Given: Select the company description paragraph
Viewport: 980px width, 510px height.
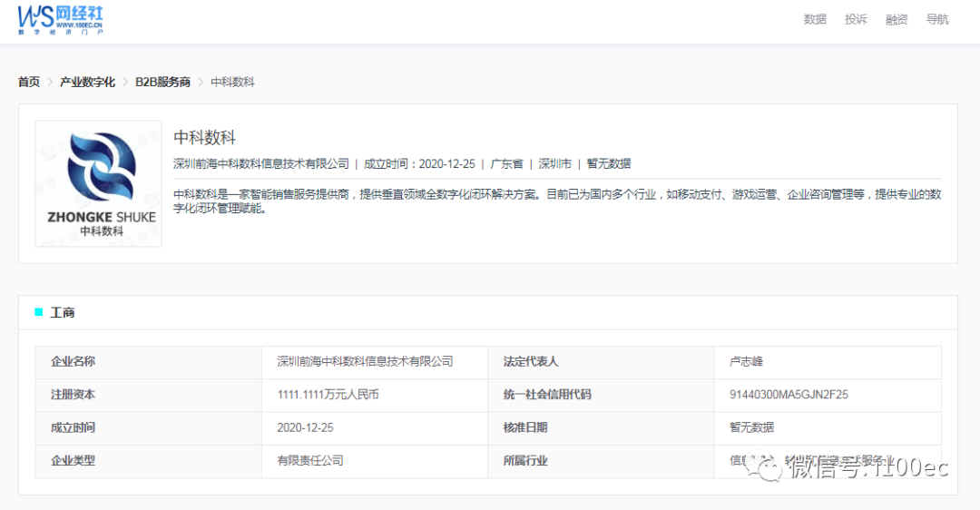Looking at the screenshot, I should pyautogui.click(x=557, y=201).
